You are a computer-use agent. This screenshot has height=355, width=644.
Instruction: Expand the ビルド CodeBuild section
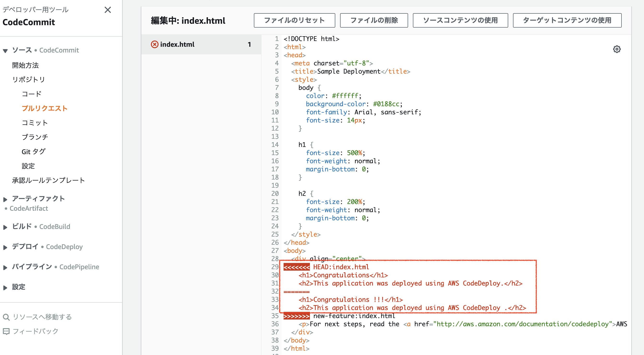click(x=5, y=227)
